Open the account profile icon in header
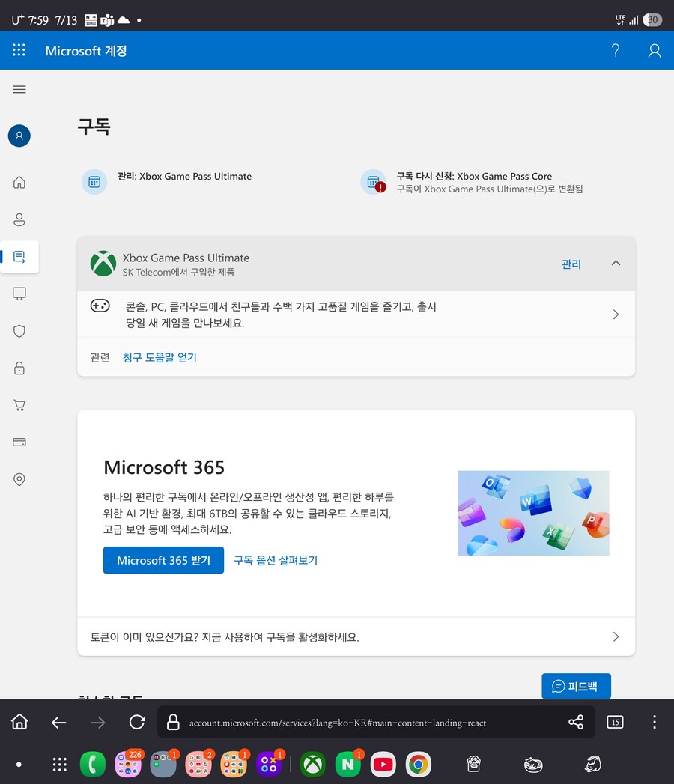The width and height of the screenshot is (674, 784). [655, 50]
